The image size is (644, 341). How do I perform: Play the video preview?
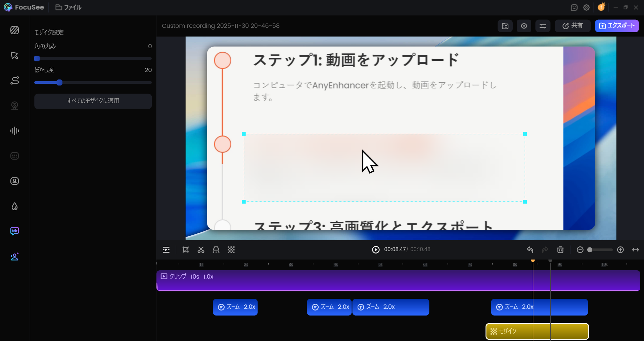376,250
